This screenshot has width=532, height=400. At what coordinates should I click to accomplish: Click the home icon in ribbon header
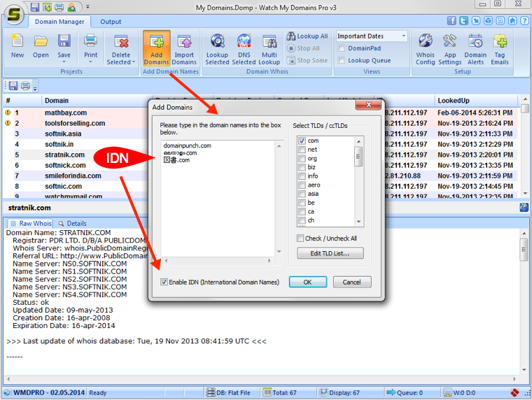512,21
